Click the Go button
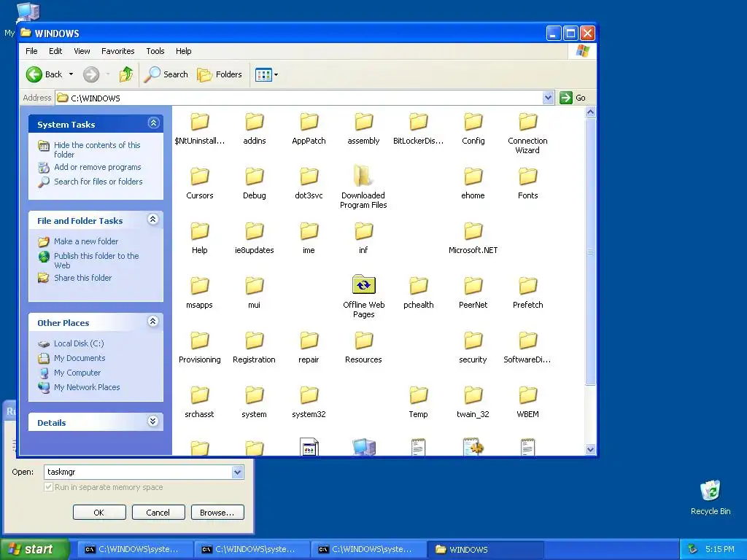Viewport: 747px width, 560px height. tap(573, 98)
